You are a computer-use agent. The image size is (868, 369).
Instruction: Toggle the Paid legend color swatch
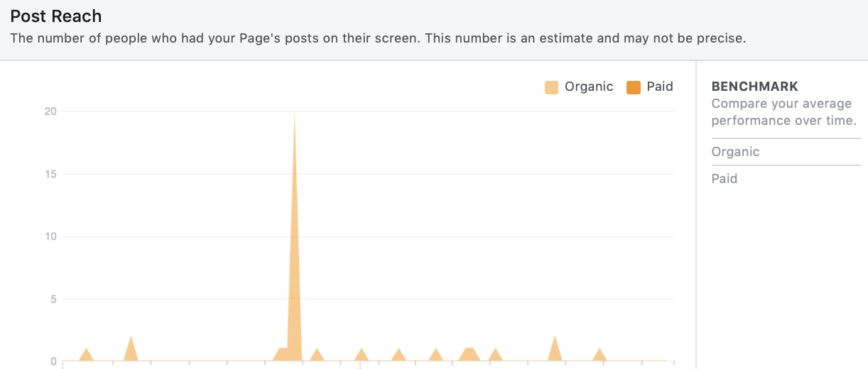point(634,87)
